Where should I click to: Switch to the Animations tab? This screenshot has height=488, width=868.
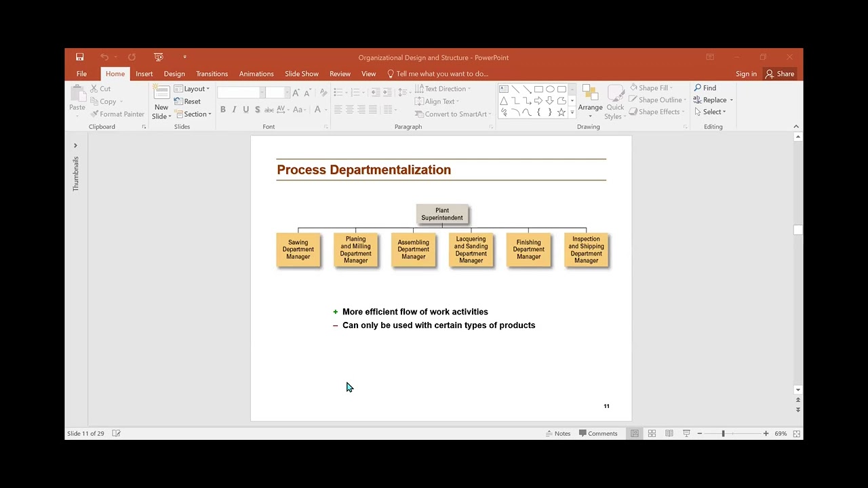(x=256, y=74)
